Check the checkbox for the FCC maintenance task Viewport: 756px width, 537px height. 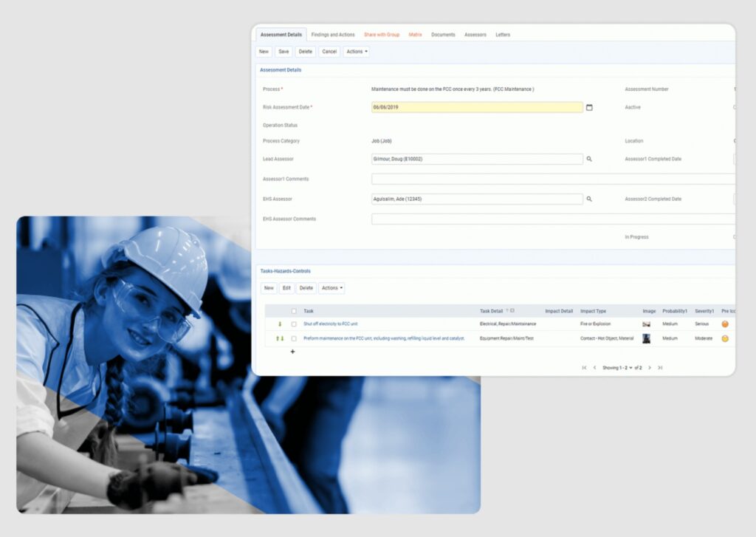point(294,338)
